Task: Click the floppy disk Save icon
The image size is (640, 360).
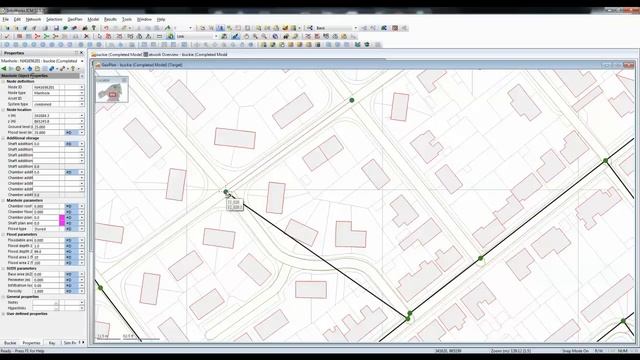Action: pos(56,28)
